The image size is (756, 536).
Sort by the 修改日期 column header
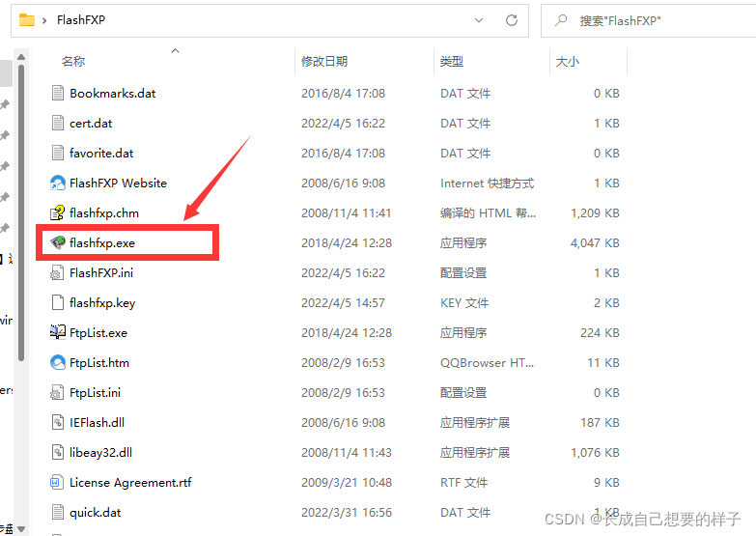(324, 61)
